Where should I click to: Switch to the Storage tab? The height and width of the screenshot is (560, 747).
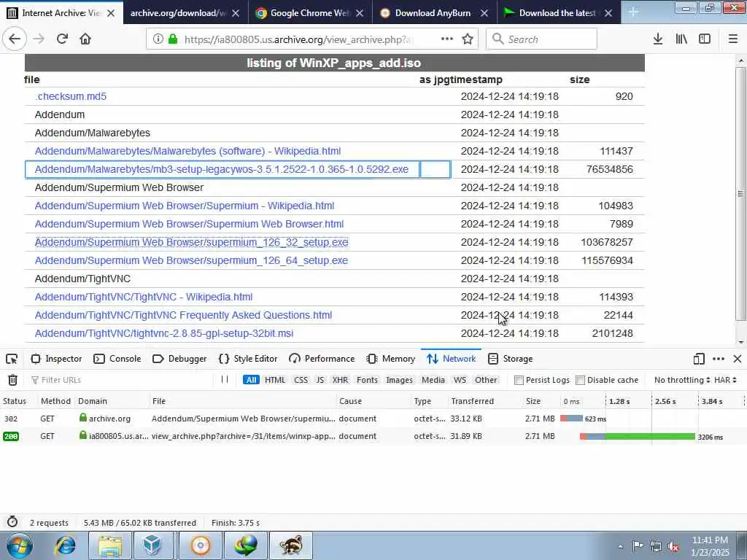tap(510, 359)
